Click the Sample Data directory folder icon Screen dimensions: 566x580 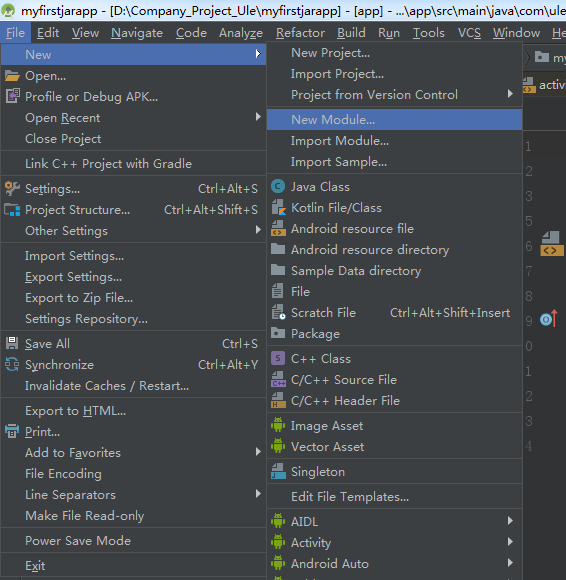[278, 270]
